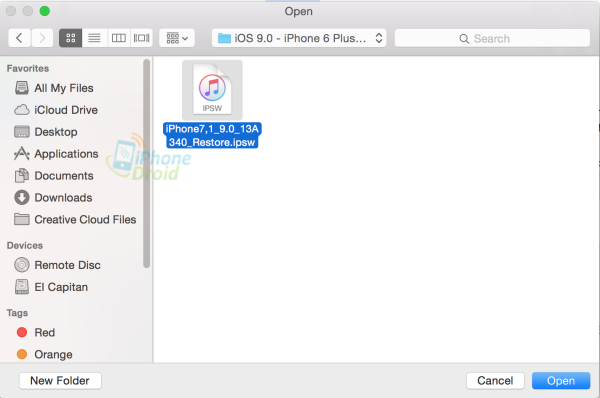Click the red tag color dot
The height and width of the screenshot is (398, 600).
(x=22, y=332)
